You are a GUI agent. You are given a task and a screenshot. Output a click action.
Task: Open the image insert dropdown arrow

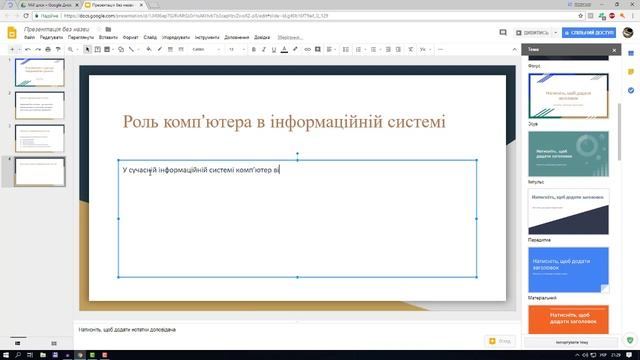click(113, 49)
